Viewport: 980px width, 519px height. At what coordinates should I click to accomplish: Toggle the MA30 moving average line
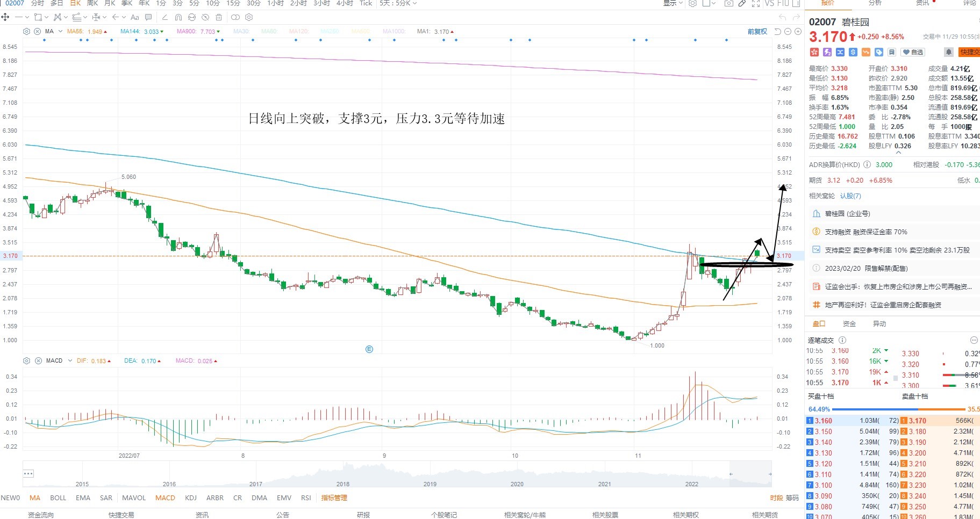coord(241,31)
